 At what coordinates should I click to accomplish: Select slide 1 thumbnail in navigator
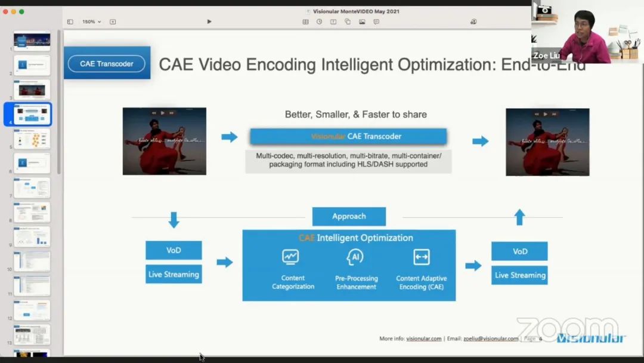pos(32,41)
